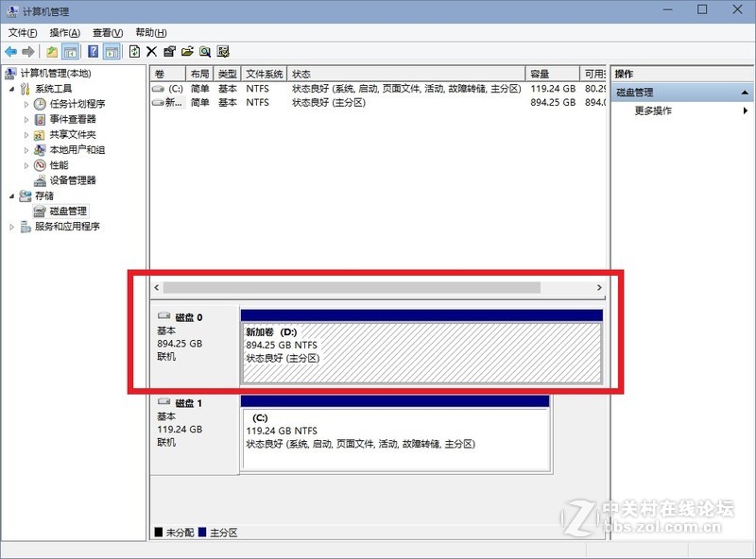Click the Refresh toolbar icon
This screenshot has height=559, width=756.
(136, 52)
